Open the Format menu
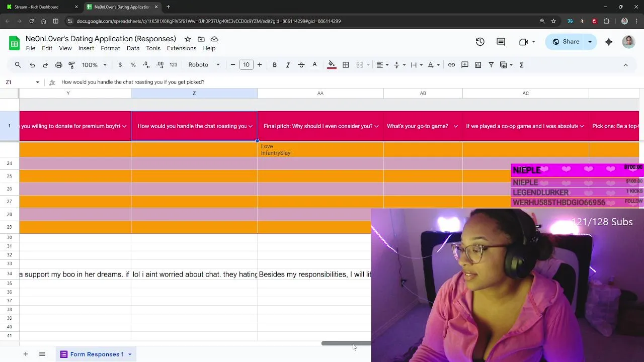Viewport: 644px width, 362px height. [110, 48]
